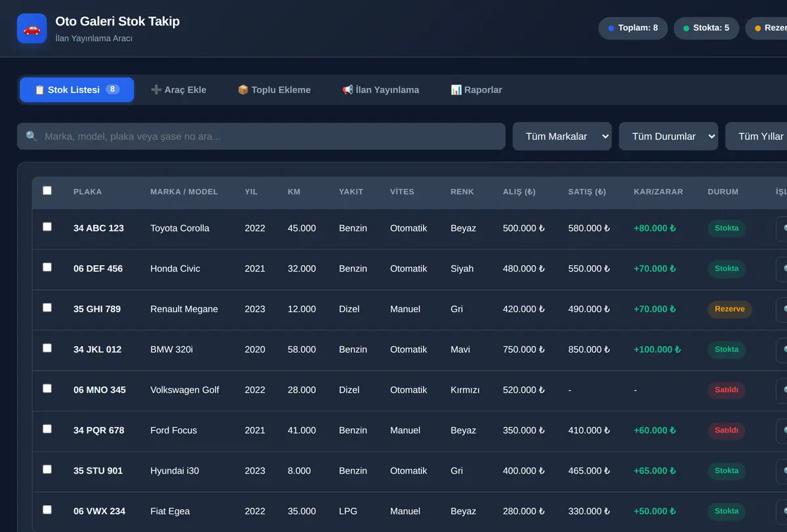The height and width of the screenshot is (532, 787).
Task: Click the red car app logo icon
Action: coord(31,29)
